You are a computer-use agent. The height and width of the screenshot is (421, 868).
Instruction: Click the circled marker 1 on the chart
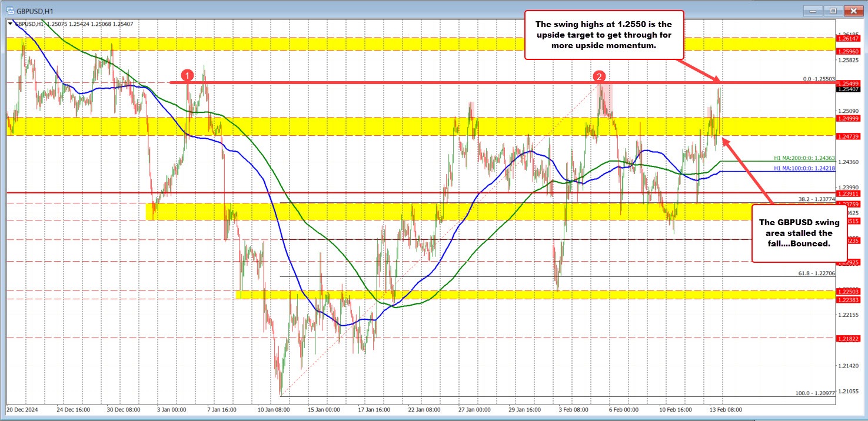pos(188,76)
